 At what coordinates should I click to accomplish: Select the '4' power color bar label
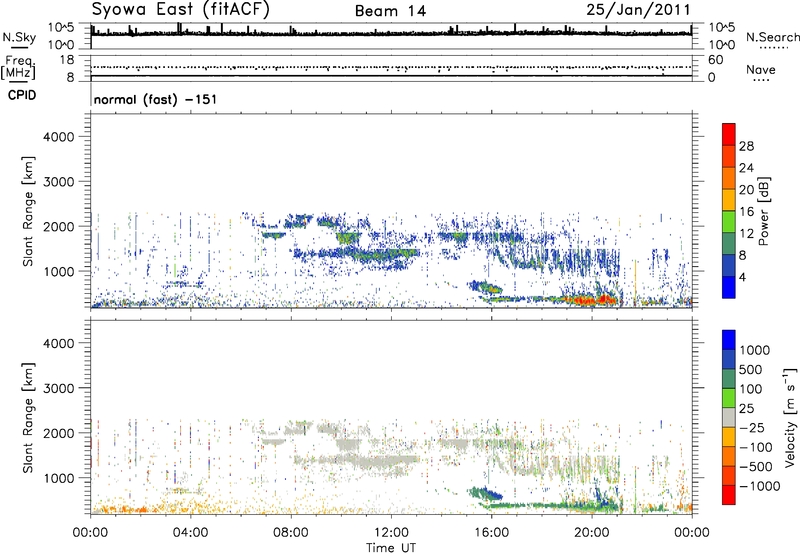pyautogui.click(x=743, y=277)
